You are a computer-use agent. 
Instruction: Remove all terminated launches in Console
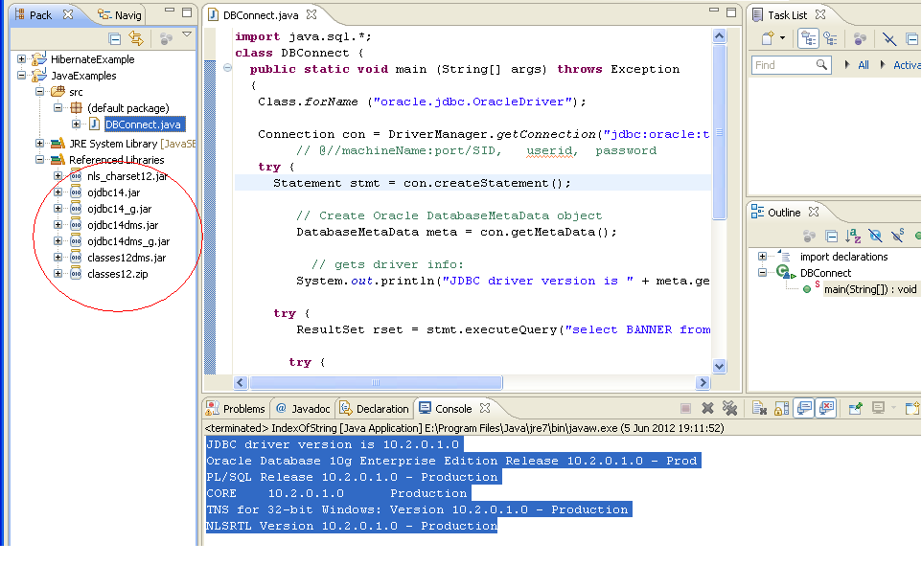coord(729,408)
